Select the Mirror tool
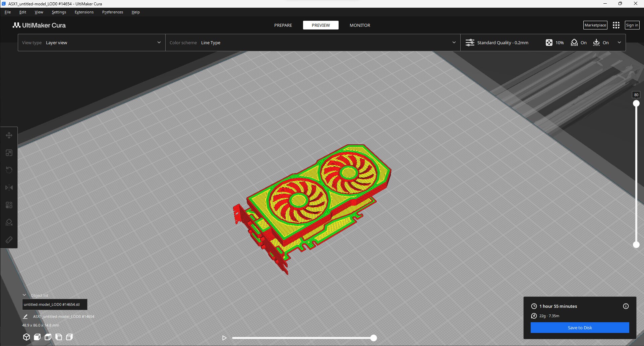Viewport: 644px width, 346px height. 9,187
